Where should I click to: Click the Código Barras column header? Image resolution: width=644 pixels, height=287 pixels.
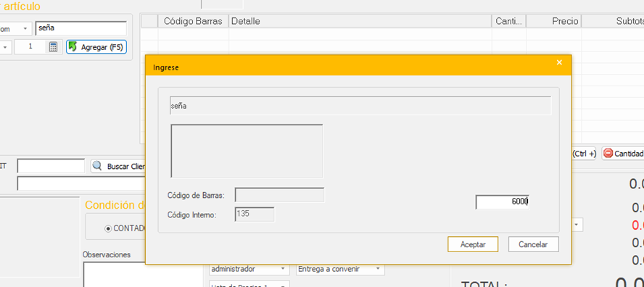(193, 21)
